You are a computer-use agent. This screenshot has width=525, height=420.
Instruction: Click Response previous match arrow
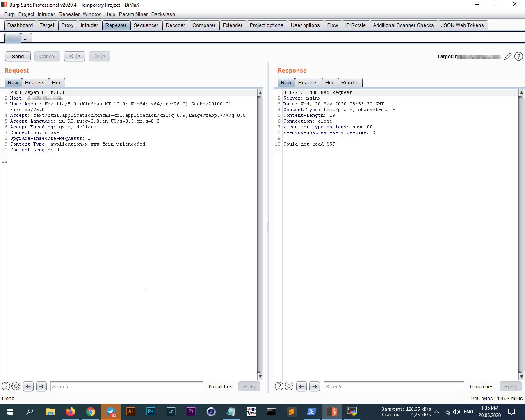click(x=301, y=386)
